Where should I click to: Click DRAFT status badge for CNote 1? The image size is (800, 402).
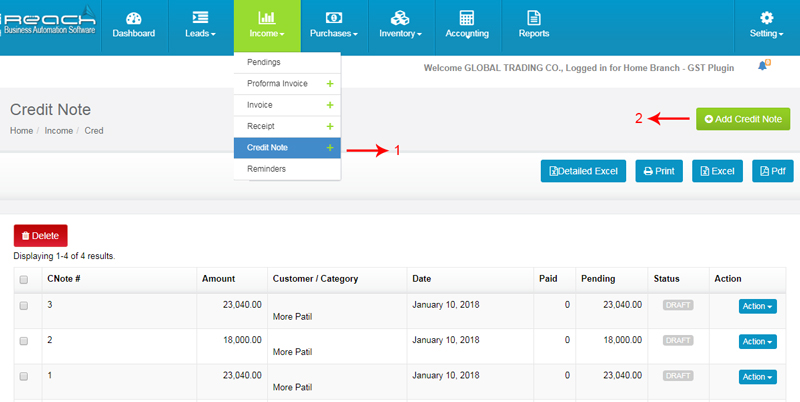pyautogui.click(x=678, y=375)
